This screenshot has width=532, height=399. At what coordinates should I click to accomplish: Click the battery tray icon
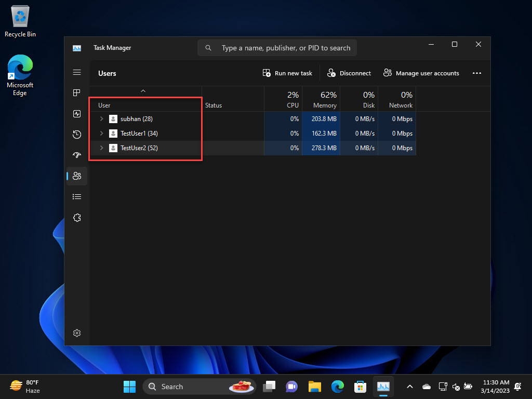click(468, 387)
